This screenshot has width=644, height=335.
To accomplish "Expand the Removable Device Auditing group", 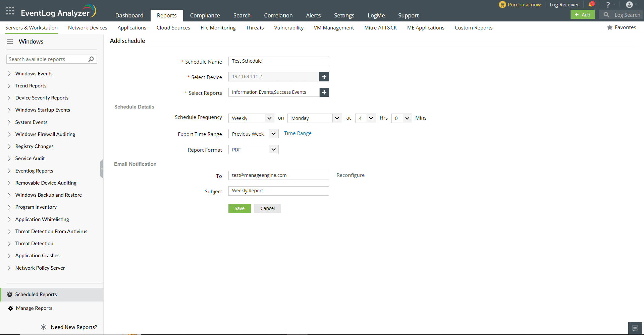I will [9, 183].
